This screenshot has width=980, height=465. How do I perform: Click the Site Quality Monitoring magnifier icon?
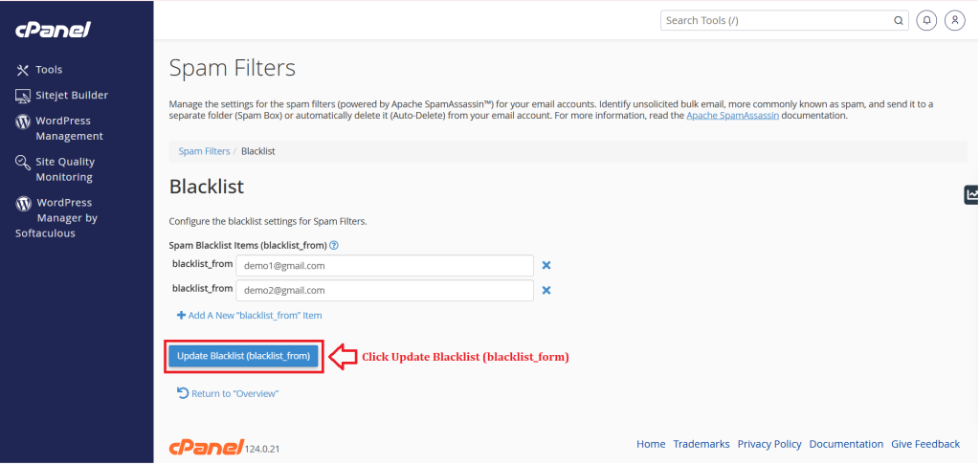[23, 163]
